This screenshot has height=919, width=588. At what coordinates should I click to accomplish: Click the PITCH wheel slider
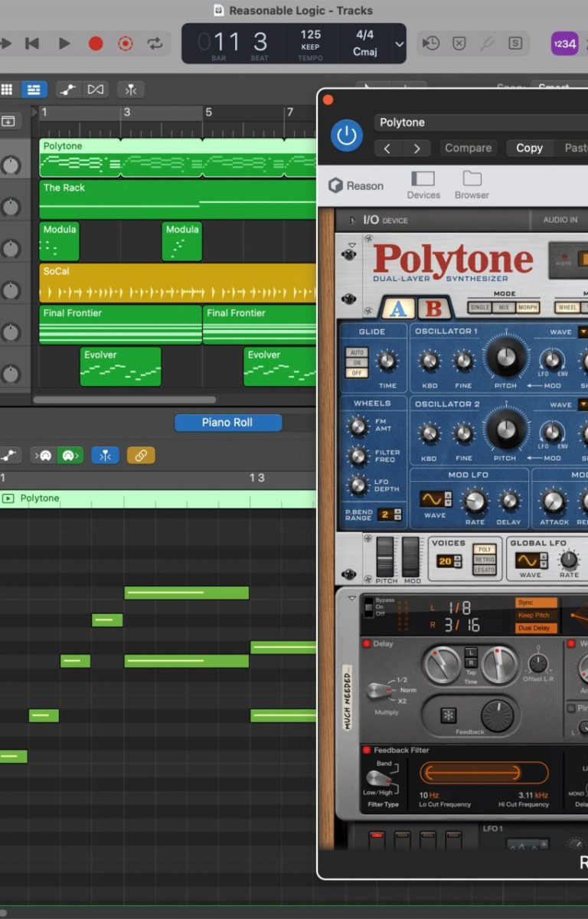coord(385,556)
